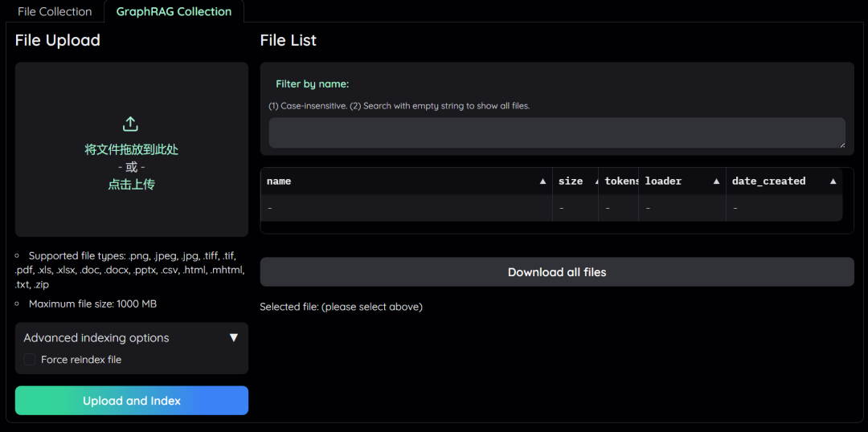Click the size cell in the first row
The height and width of the screenshot is (432, 868).
(x=575, y=208)
